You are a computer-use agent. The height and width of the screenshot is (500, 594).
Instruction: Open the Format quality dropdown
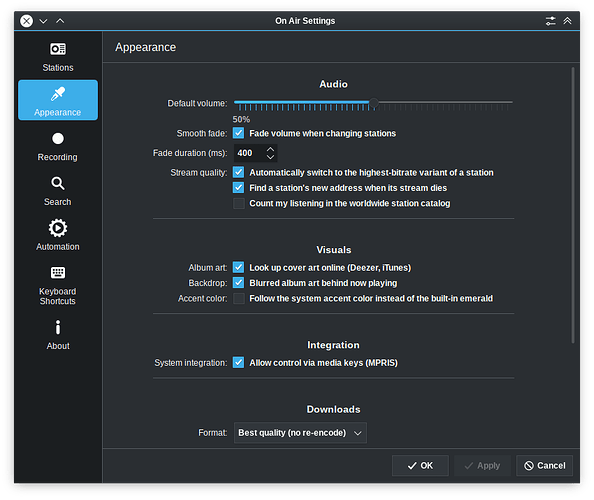[x=300, y=433]
